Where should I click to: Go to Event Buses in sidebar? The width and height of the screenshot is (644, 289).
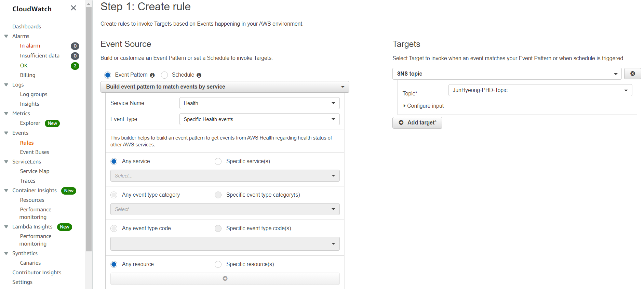coord(35,152)
